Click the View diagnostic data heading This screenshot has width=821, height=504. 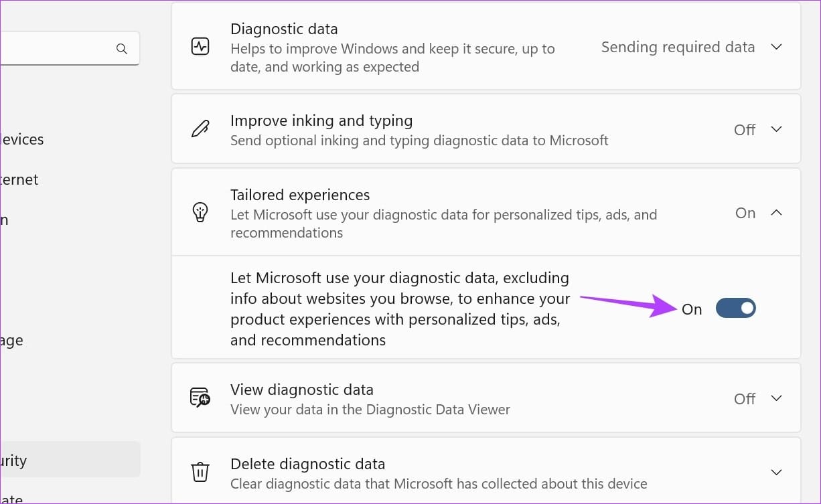coord(301,390)
